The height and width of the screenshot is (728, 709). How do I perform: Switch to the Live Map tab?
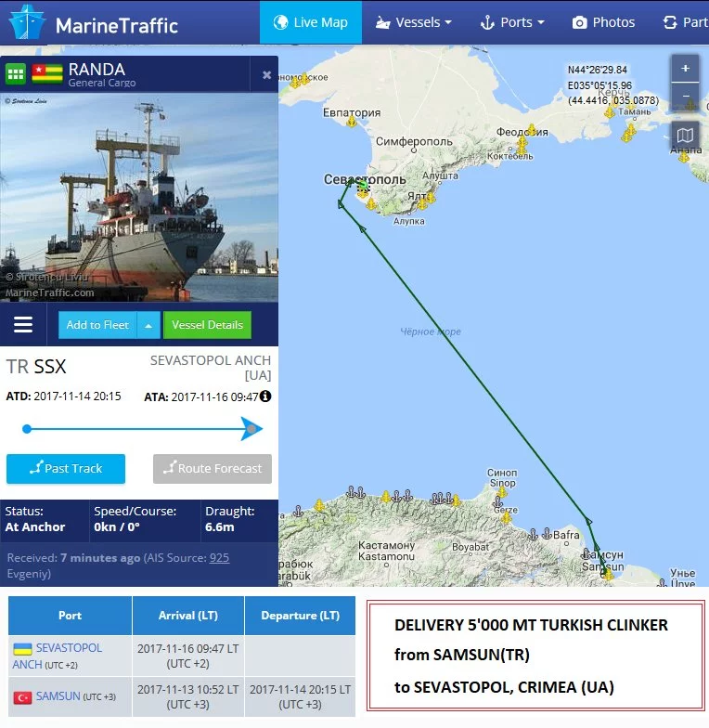coord(310,22)
